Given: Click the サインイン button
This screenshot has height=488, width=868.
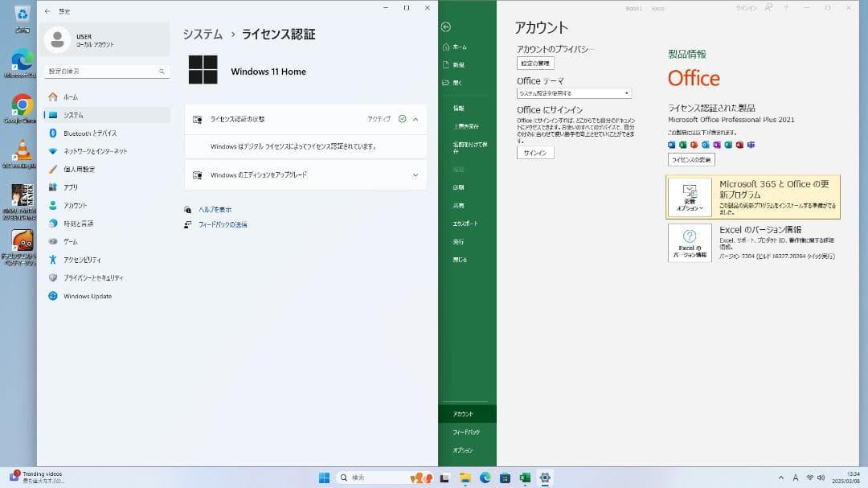Looking at the screenshot, I should (534, 152).
